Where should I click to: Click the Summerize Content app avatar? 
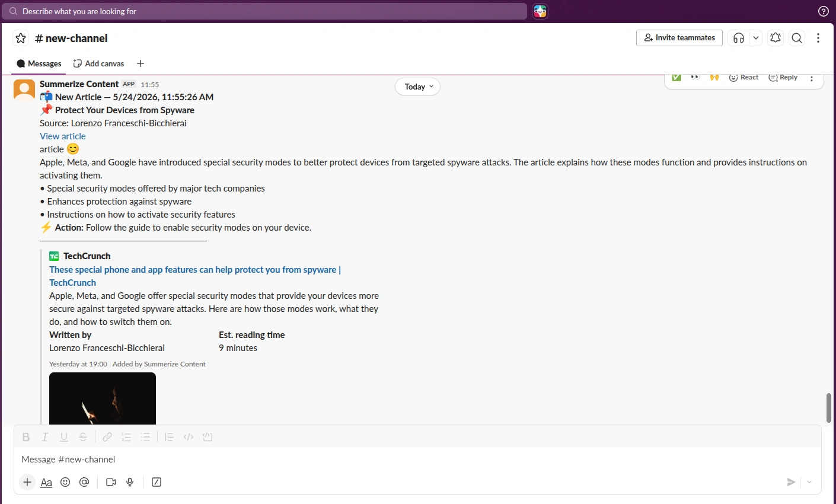[x=24, y=90]
